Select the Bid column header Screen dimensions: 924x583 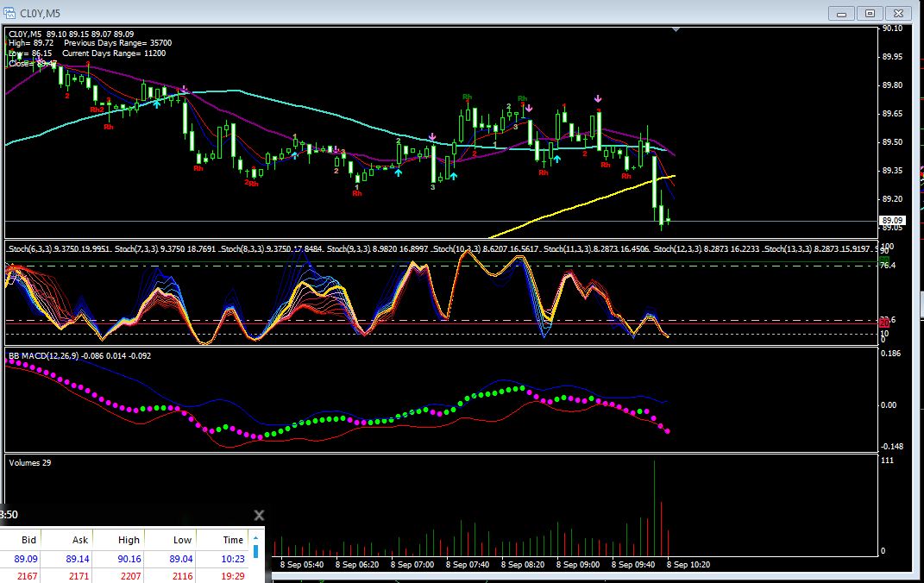[x=28, y=539]
